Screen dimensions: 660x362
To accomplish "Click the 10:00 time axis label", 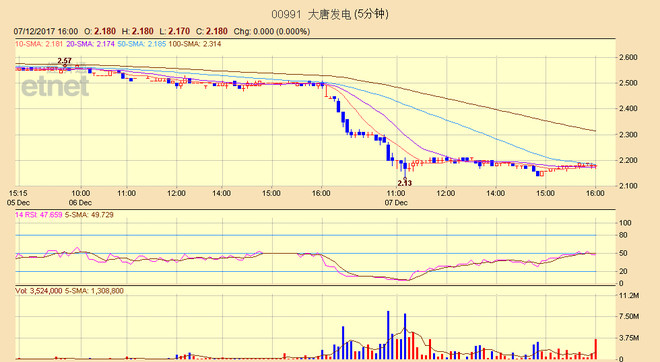I will (80, 193).
